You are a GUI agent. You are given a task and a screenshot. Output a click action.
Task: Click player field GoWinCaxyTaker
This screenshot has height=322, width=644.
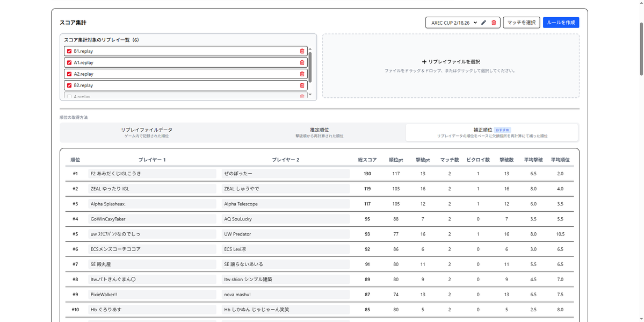(x=152, y=219)
